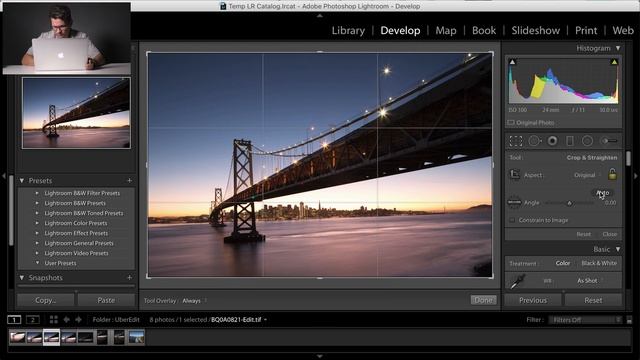Viewport: 640px width, 360px height.
Task: Select the Radial Filter tool
Action: click(x=587, y=141)
